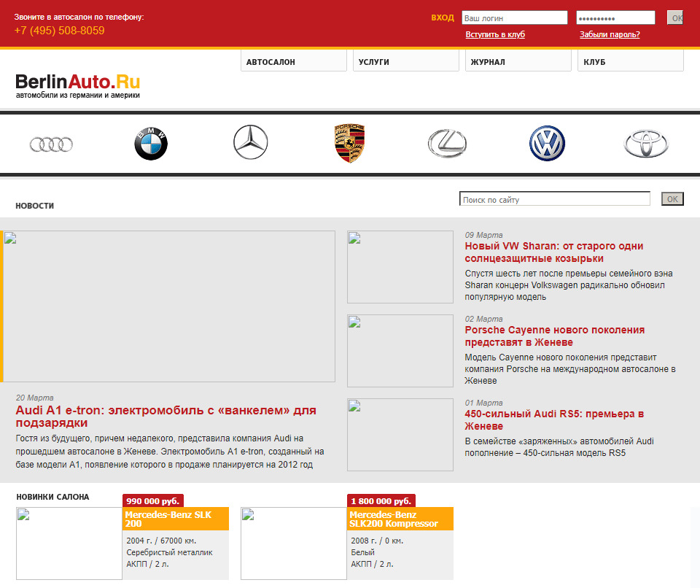
Task: Click the 09 Марта date
Action: (484, 235)
